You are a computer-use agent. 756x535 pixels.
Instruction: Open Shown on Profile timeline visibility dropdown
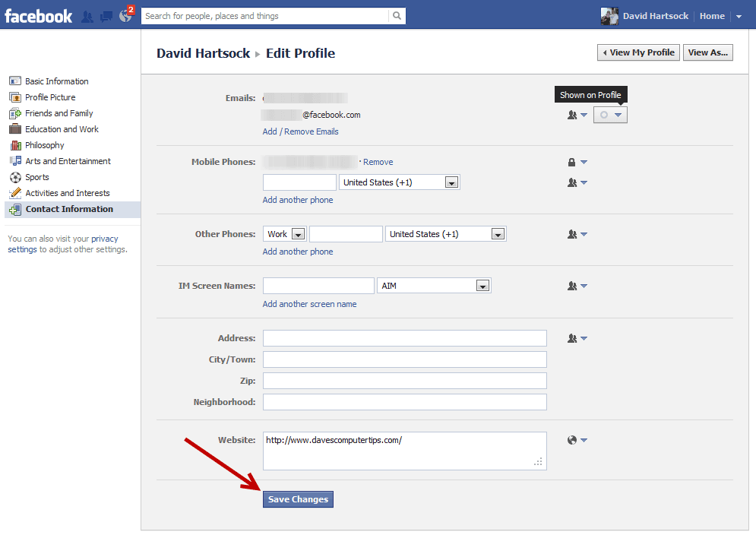(x=610, y=115)
